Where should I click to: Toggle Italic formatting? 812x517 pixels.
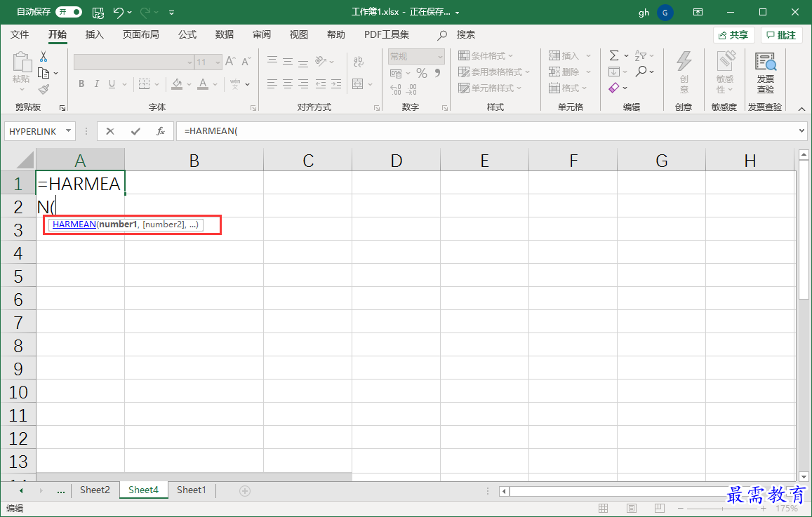[96, 84]
